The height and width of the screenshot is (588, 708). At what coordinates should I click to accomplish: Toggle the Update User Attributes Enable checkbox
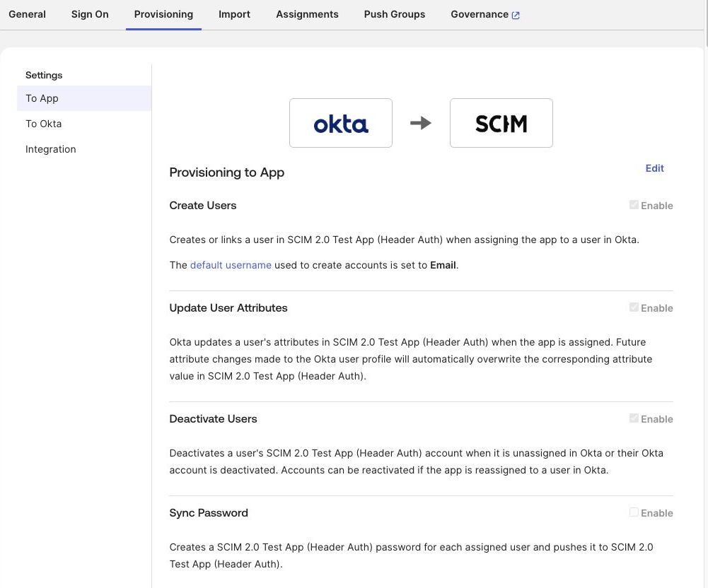(x=634, y=307)
